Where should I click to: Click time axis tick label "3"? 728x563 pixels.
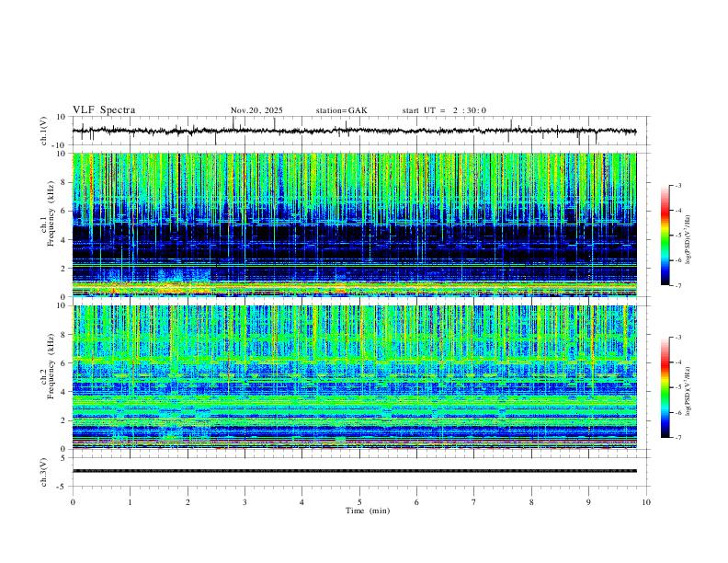pyautogui.click(x=245, y=502)
